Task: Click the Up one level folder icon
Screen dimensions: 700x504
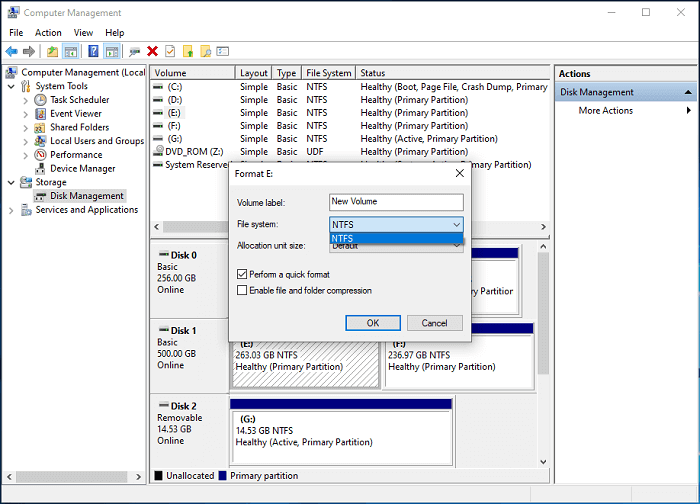Action: (52, 51)
